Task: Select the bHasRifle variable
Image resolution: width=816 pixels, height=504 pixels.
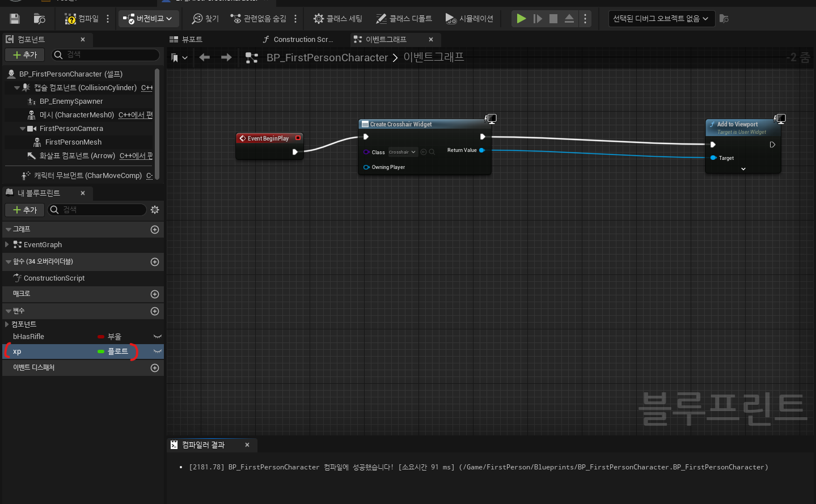Action: tap(28, 337)
